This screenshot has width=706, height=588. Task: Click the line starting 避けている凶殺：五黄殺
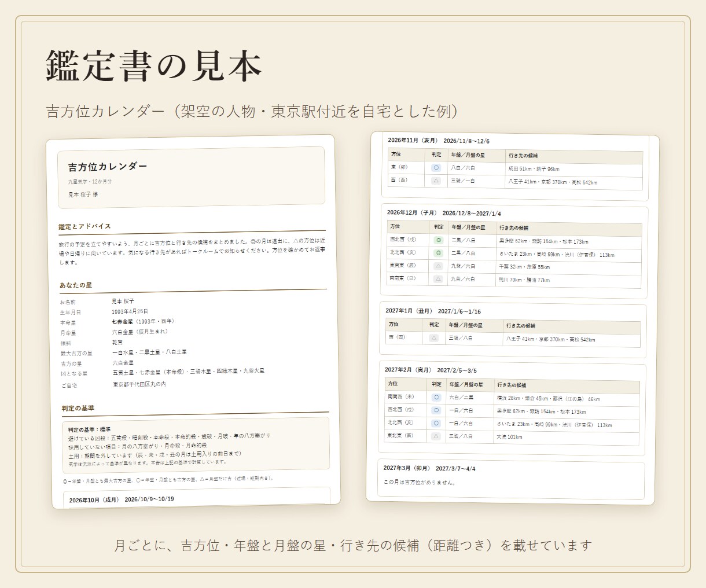(169, 437)
